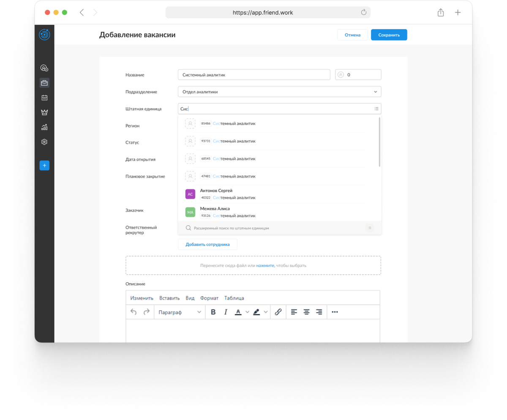Screen dimensions: 507x420
Task: Apply text color with A icon
Action: point(238,312)
